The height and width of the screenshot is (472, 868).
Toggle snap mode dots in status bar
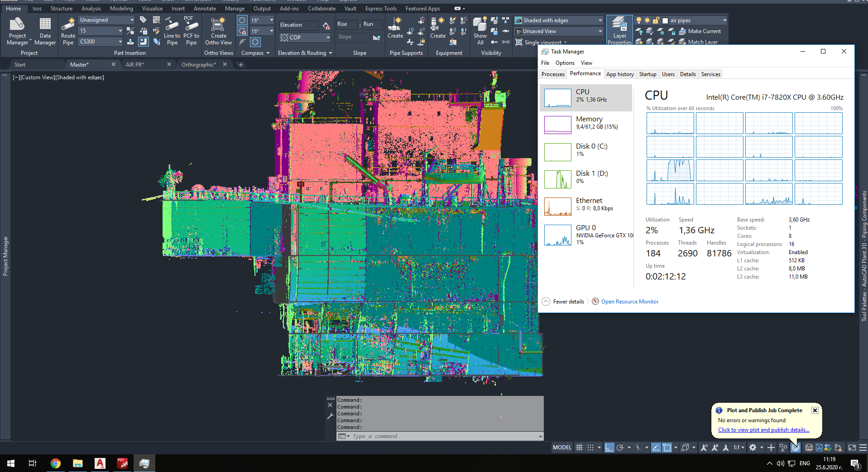pyautogui.click(x=590, y=448)
